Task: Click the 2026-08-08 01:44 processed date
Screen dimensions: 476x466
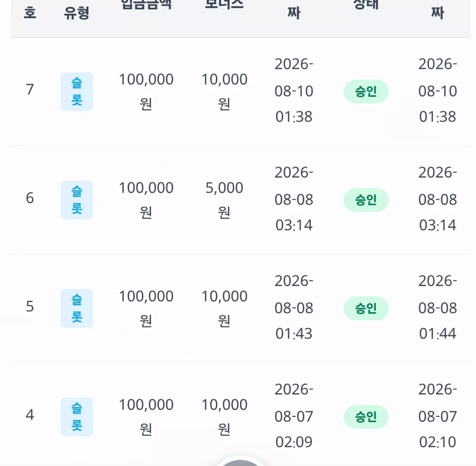Action: pos(437,307)
